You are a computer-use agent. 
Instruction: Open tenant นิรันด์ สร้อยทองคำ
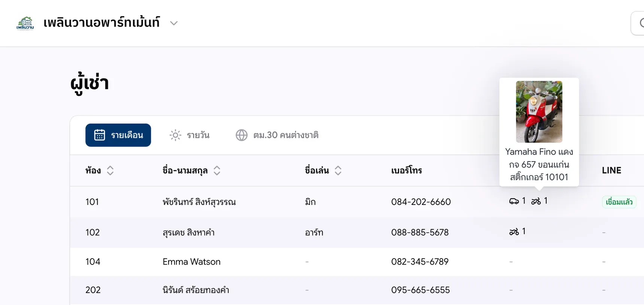point(196,290)
